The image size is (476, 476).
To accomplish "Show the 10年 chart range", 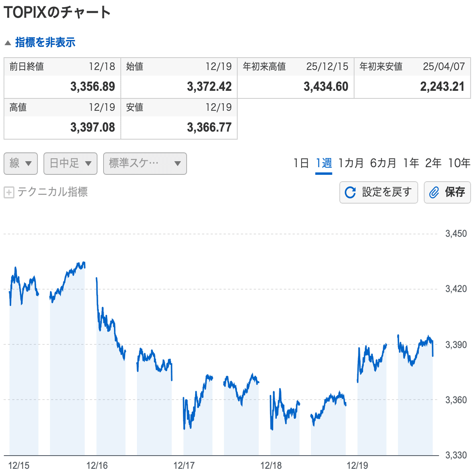I will coord(459,163).
